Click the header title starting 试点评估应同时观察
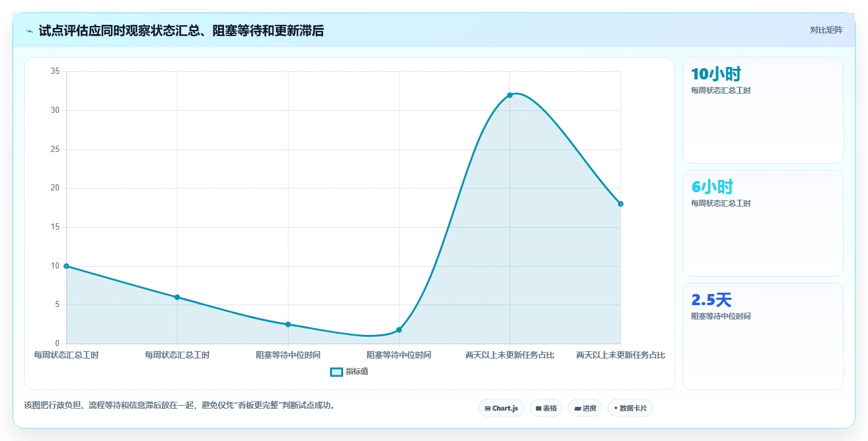 click(181, 31)
